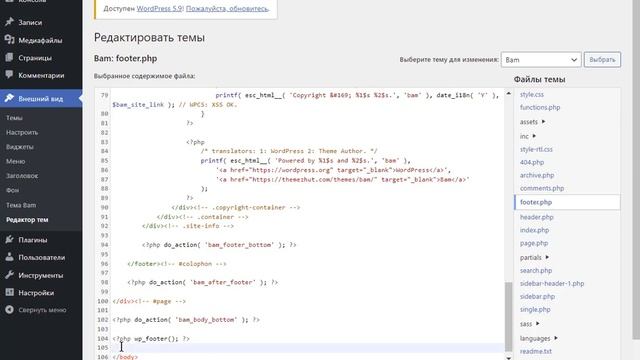Open Виджеты submenu item
The image size is (640, 360).
(x=20, y=147)
